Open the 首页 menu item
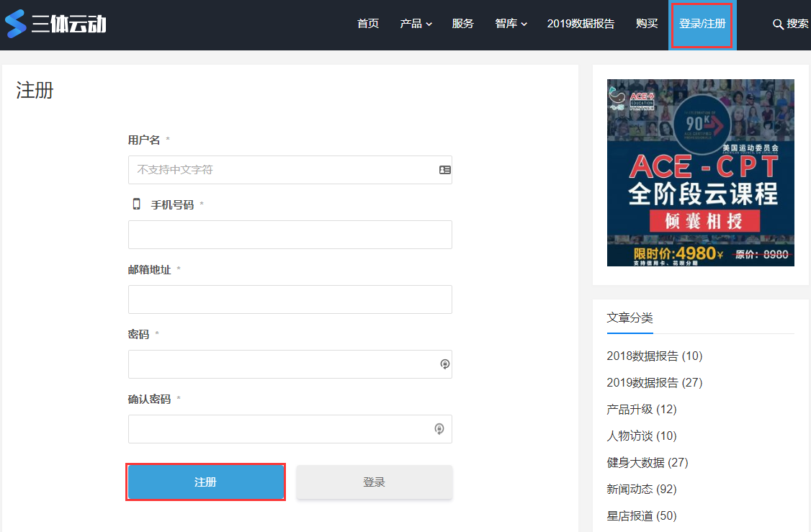The width and height of the screenshot is (811, 532). click(x=368, y=24)
